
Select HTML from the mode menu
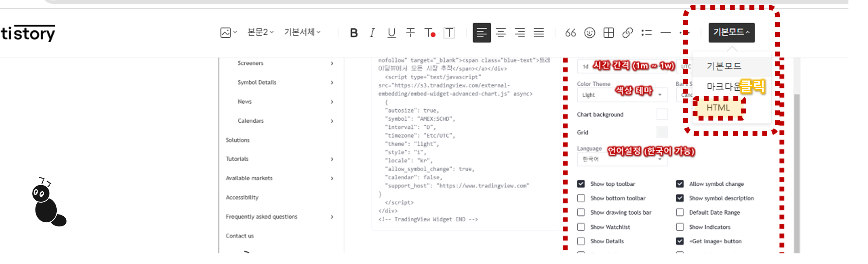pos(718,108)
